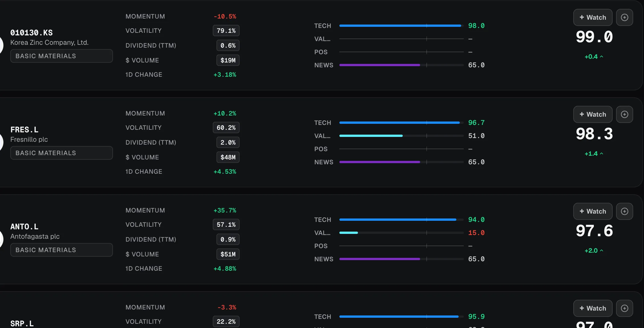Screen dimensions: 644x328
Task: Click the 79.1% volatility value
Action: [226, 31]
